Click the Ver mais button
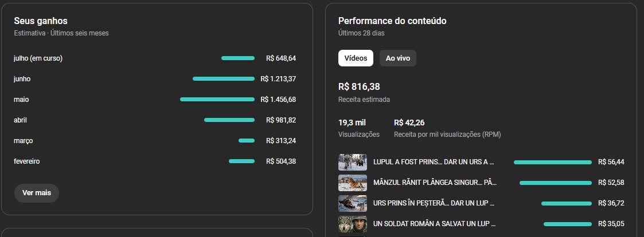644x237 pixels. pos(37,193)
